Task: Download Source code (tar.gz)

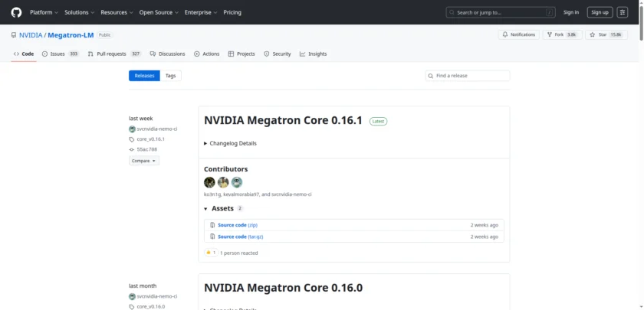Action: pyautogui.click(x=240, y=237)
